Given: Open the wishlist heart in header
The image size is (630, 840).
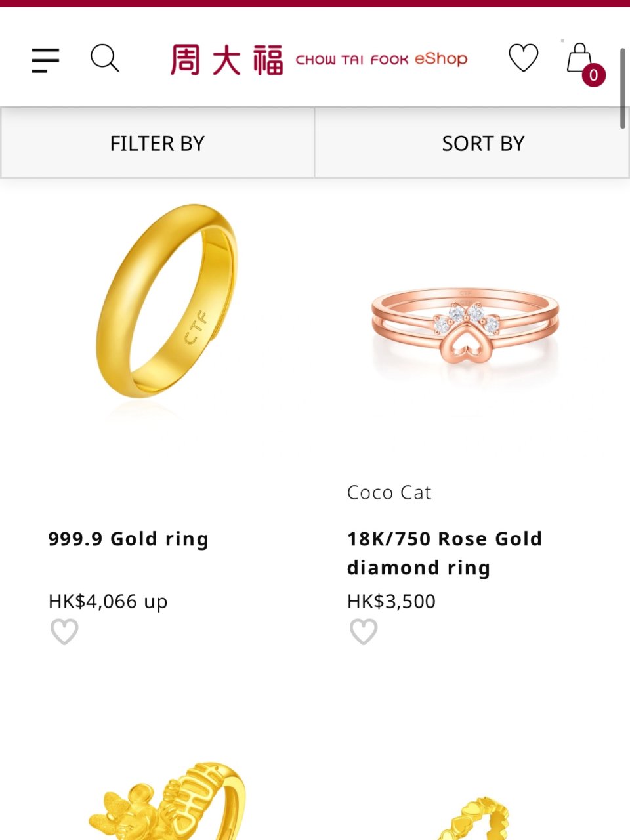Looking at the screenshot, I should (x=523, y=58).
